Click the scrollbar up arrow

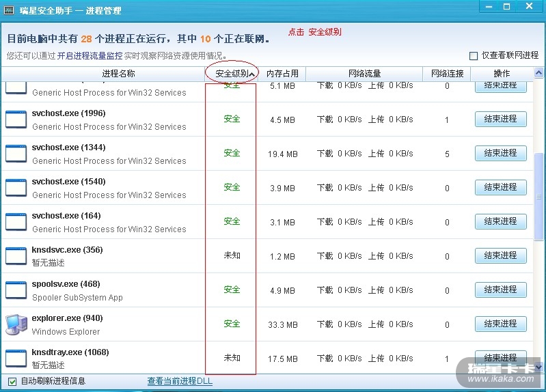click(538, 73)
